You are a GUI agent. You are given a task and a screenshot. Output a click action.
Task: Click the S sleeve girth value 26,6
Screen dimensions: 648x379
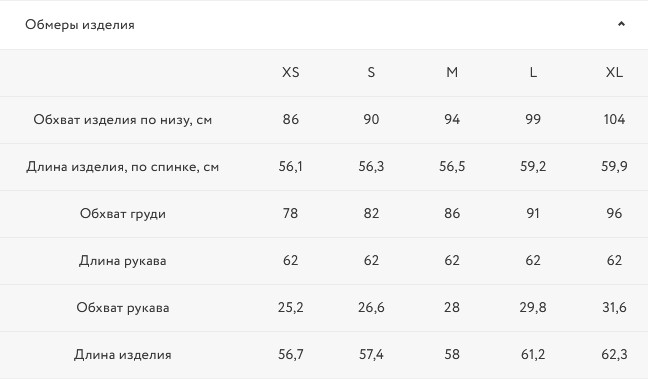point(371,307)
